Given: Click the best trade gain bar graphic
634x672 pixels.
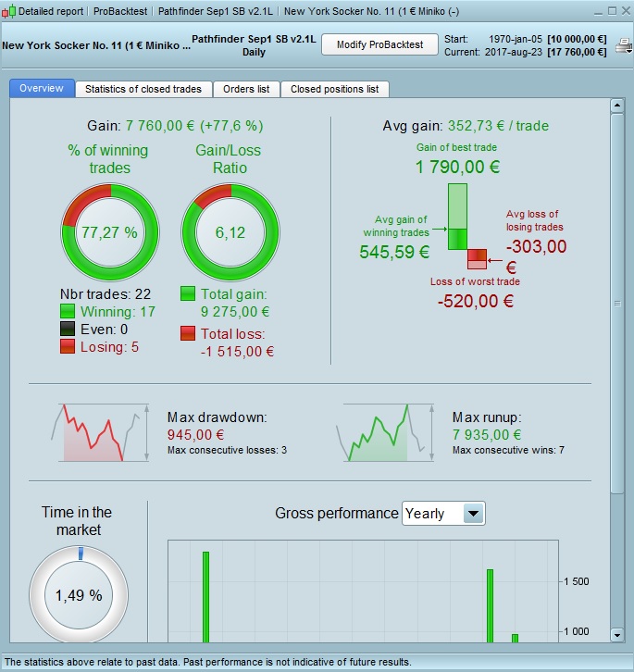Looking at the screenshot, I should point(457,216).
